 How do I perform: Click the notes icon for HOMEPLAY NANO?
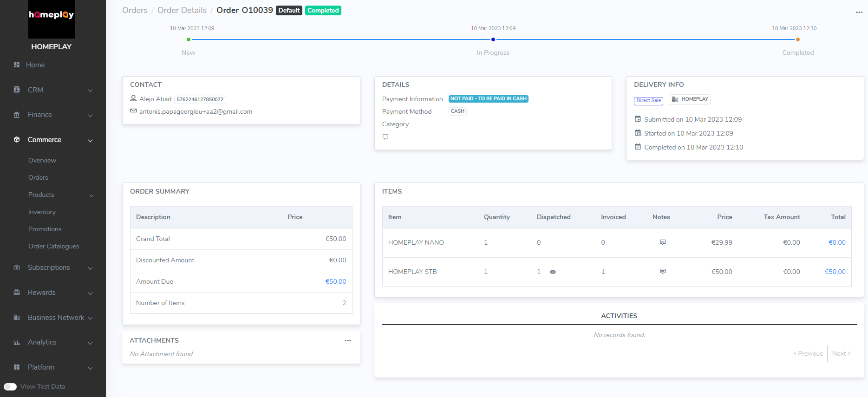point(663,242)
